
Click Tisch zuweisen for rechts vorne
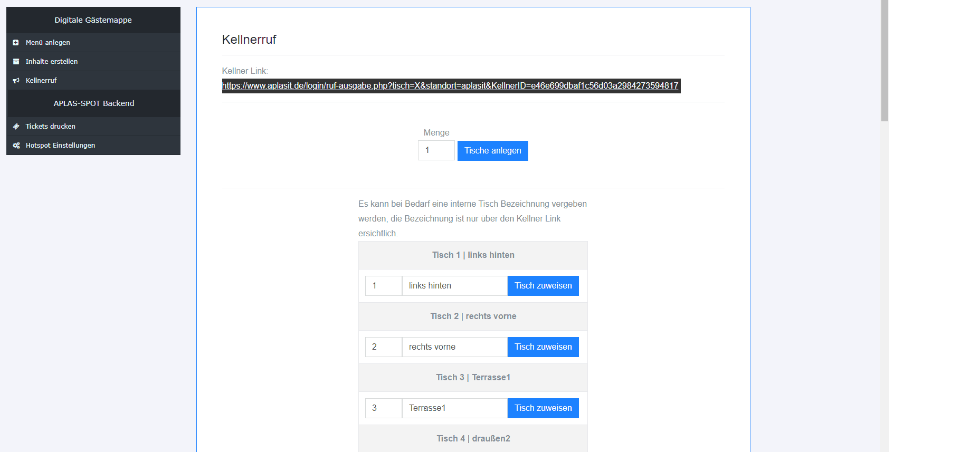click(543, 347)
